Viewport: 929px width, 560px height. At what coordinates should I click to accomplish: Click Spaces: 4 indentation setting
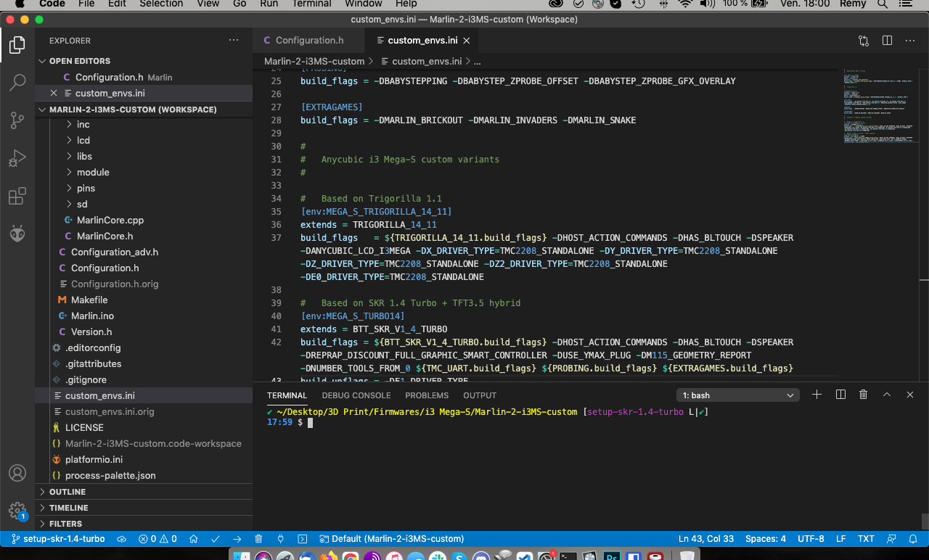click(x=766, y=539)
